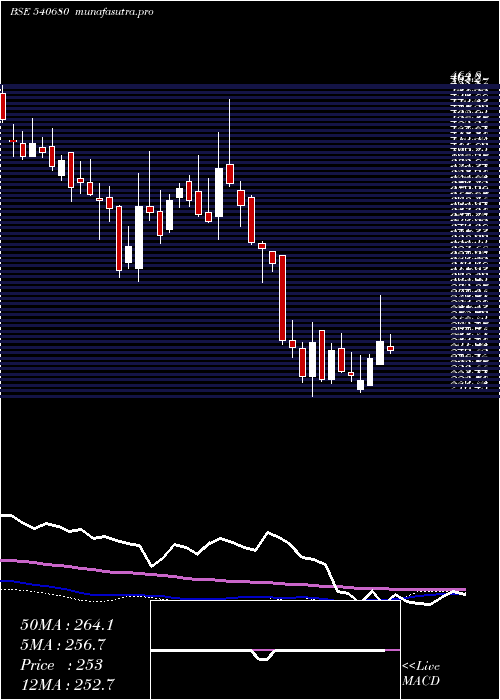Click the 50MA : 264.1 value
Image resolution: width=500 pixels, height=700 pixels.
point(67,625)
